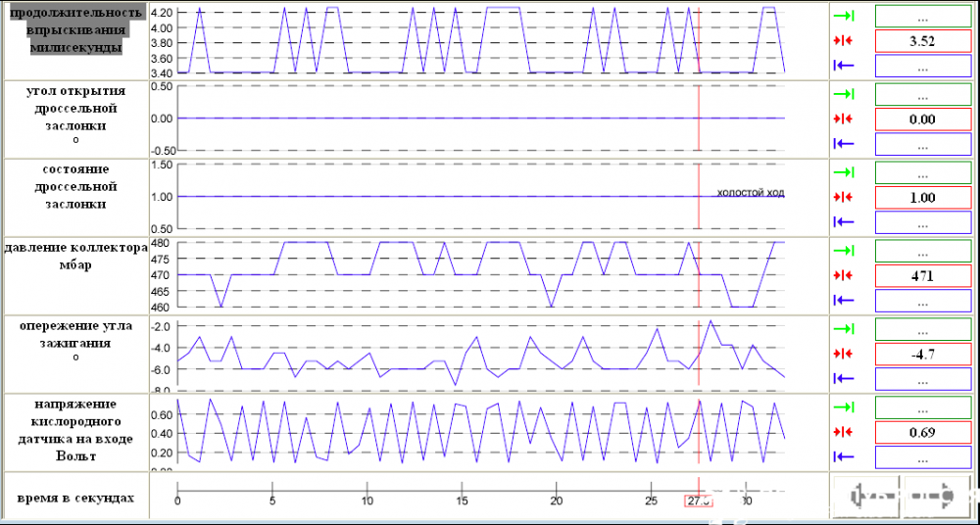
Task: Click blue-bordered value box in oxygen sensor row
Action: click(x=922, y=456)
